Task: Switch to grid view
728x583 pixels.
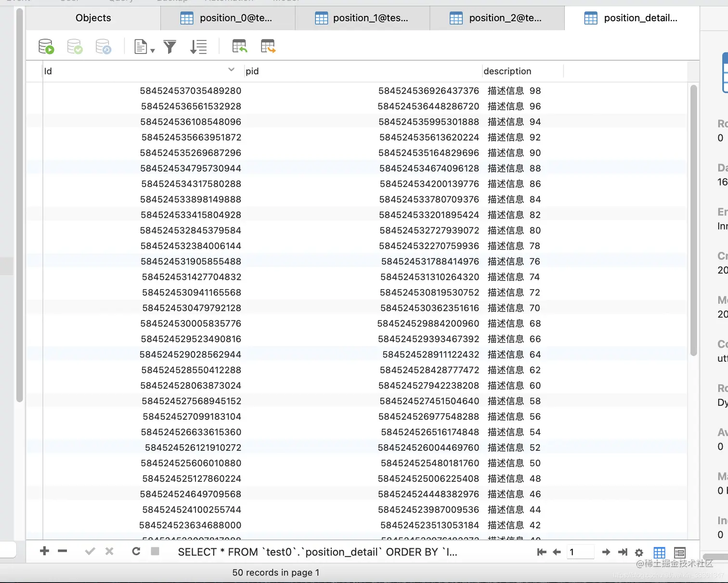Action: point(660,553)
